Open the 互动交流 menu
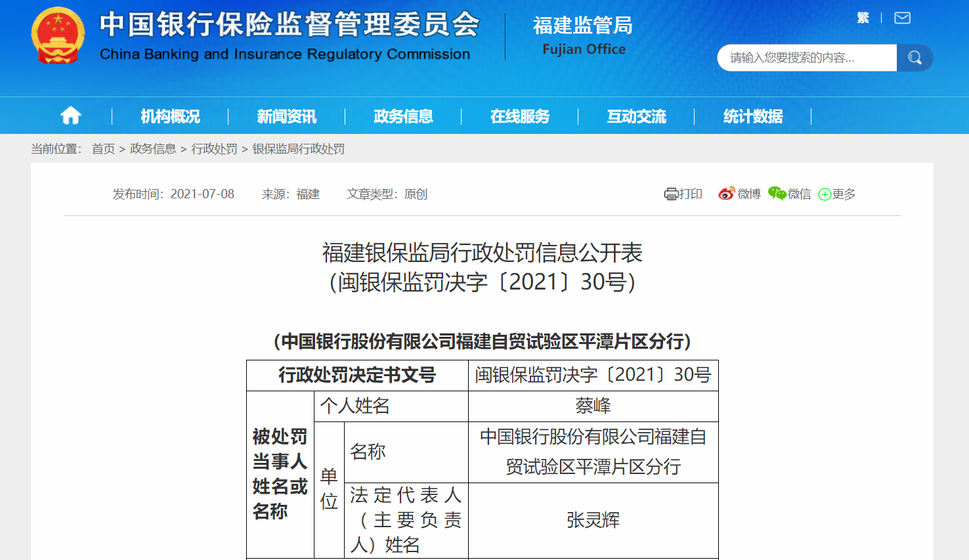This screenshot has width=969, height=560. coord(636,116)
